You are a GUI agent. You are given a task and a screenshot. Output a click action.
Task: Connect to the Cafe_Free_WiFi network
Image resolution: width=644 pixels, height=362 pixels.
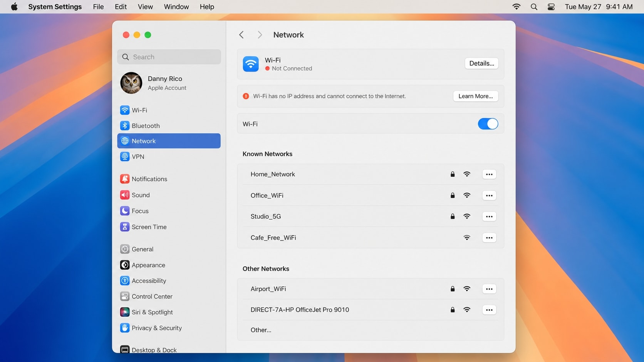pyautogui.click(x=371, y=238)
